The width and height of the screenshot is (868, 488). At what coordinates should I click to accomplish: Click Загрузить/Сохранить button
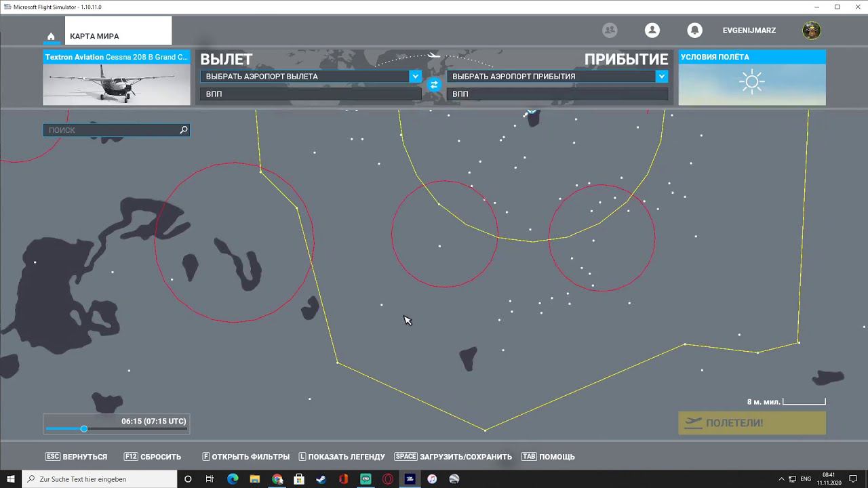click(x=453, y=457)
